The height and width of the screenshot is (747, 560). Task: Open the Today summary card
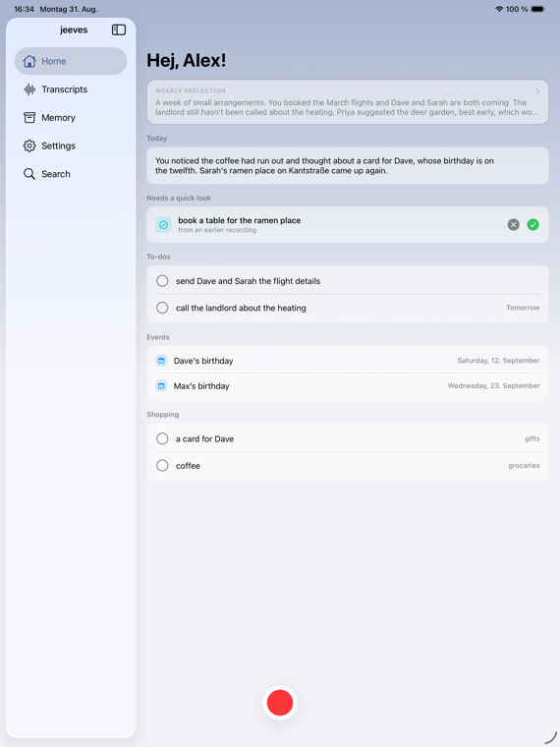pyautogui.click(x=348, y=165)
